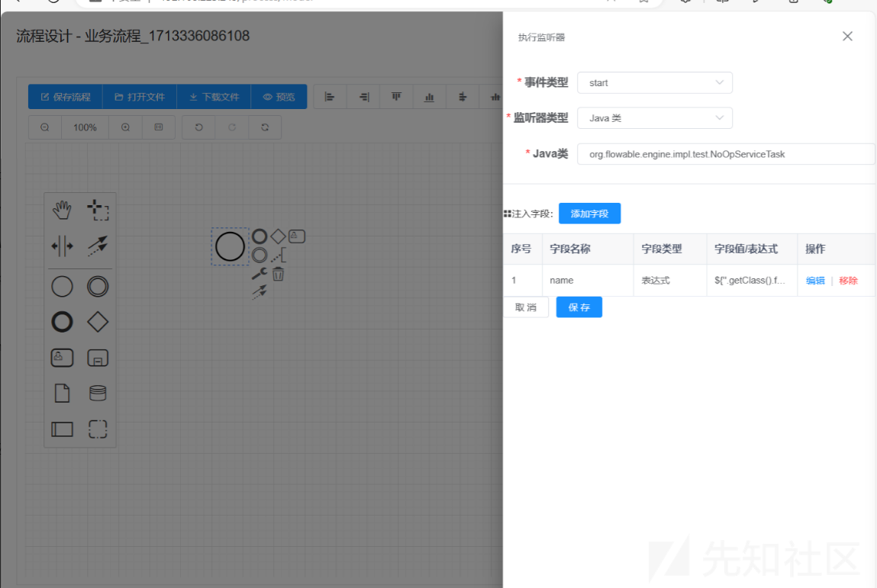877x588 pixels.
Task: Click the 预览 button
Action: tap(279, 97)
